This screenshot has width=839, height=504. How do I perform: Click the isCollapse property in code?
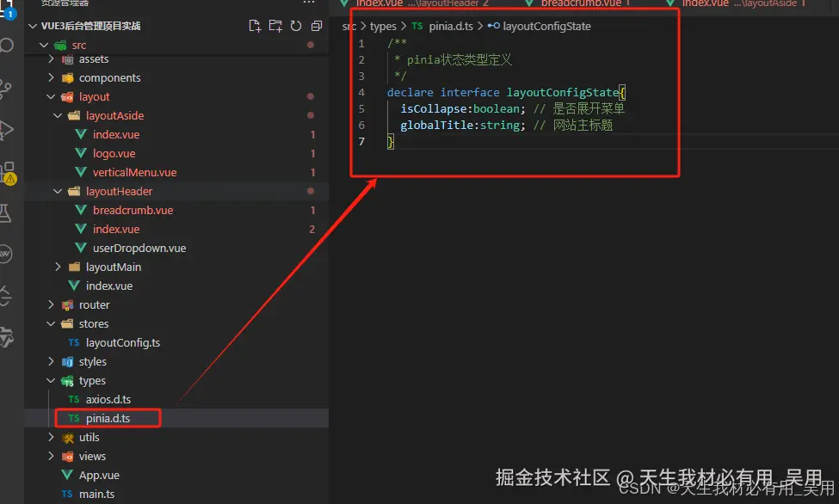tap(434, 108)
